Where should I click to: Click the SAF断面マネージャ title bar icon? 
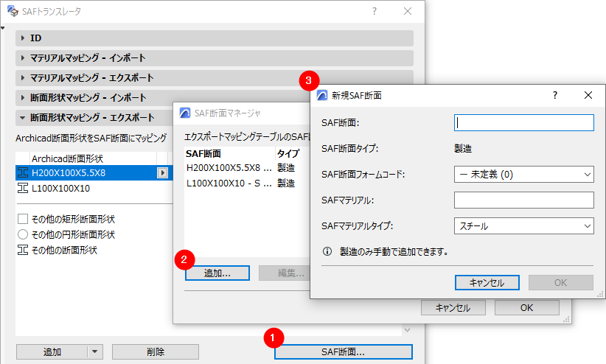pyautogui.click(x=185, y=113)
